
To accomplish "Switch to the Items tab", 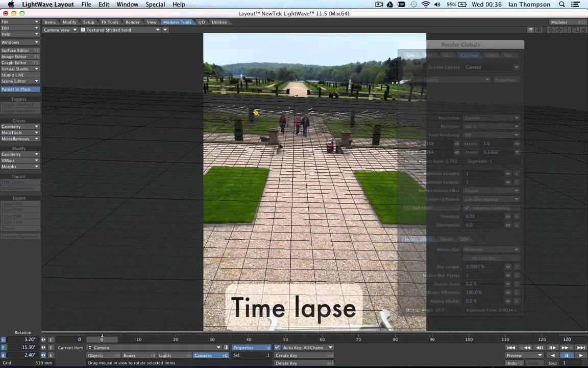I will (x=50, y=22).
